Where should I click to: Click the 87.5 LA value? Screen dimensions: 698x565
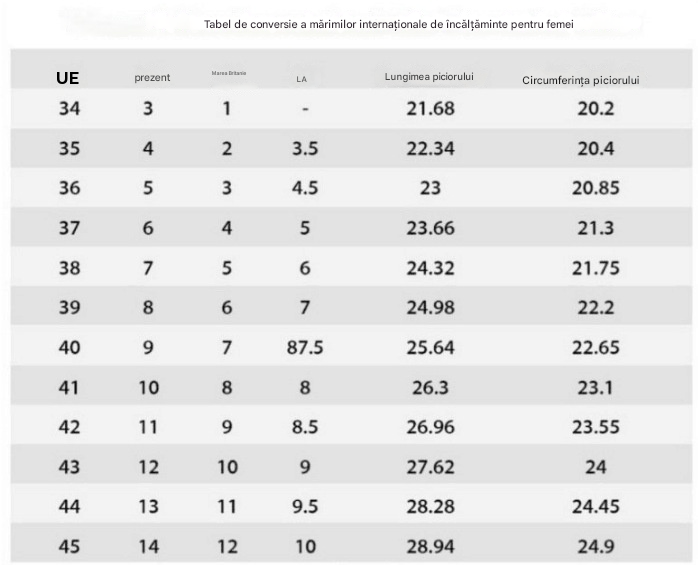tap(305, 347)
